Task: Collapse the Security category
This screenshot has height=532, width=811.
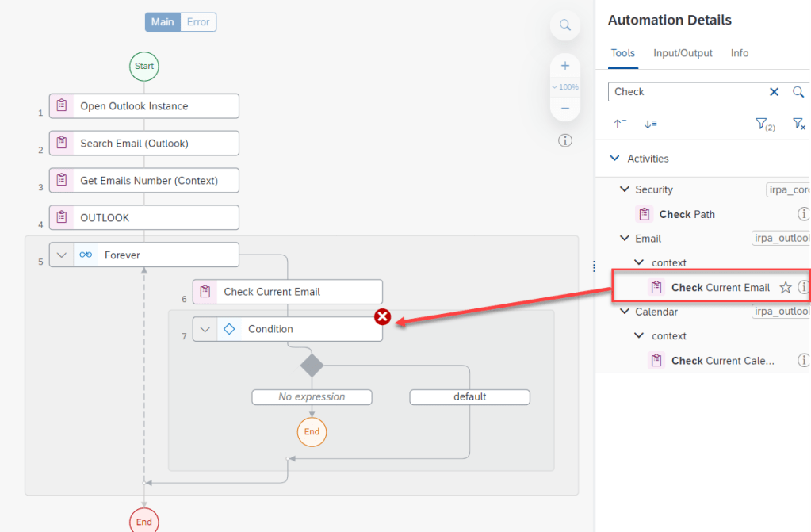Action: (624, 189)
